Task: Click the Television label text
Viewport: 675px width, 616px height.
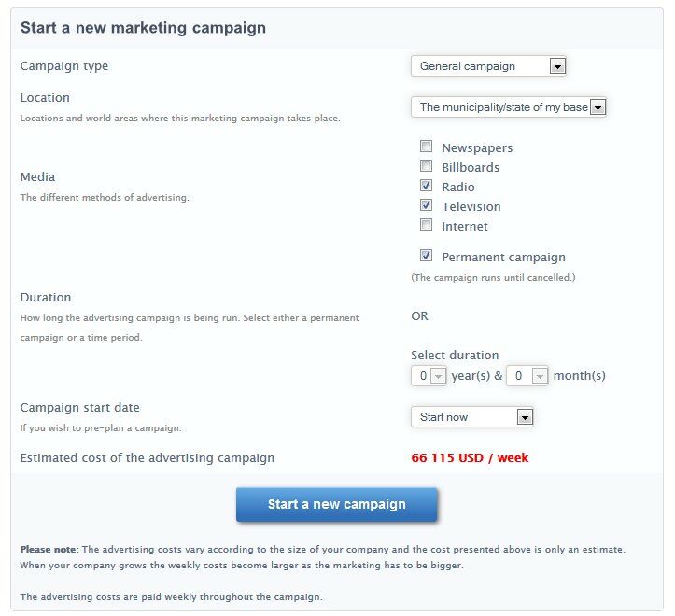Action: point(471,206)
